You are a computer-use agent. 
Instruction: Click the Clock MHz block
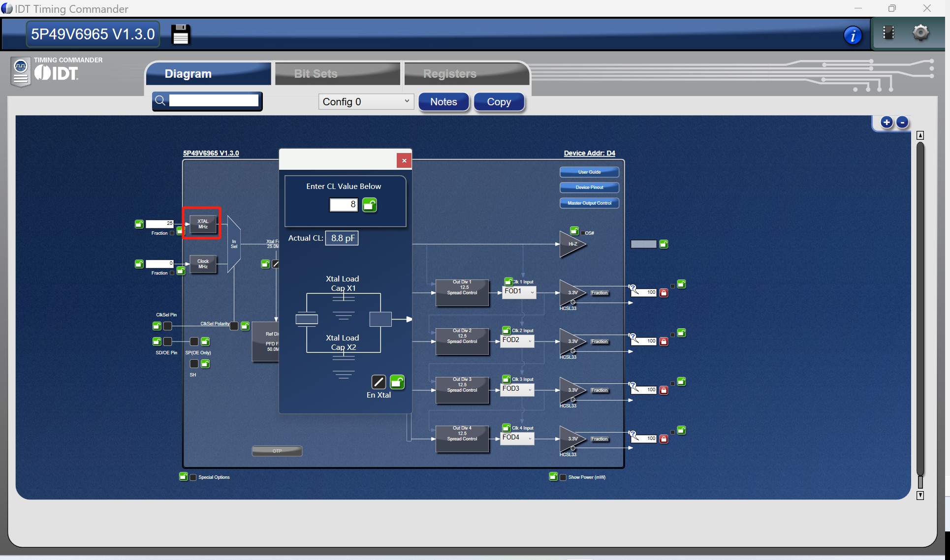coord(203,264)
